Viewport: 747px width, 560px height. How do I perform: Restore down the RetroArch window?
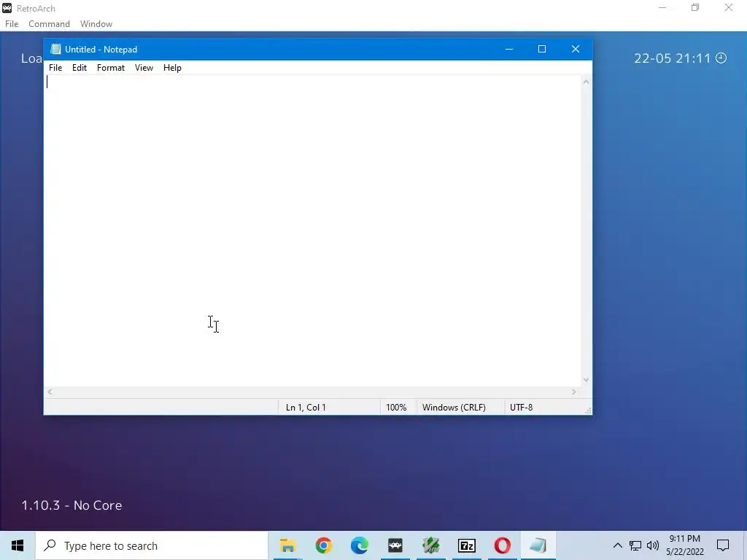[x=695, y=7]
